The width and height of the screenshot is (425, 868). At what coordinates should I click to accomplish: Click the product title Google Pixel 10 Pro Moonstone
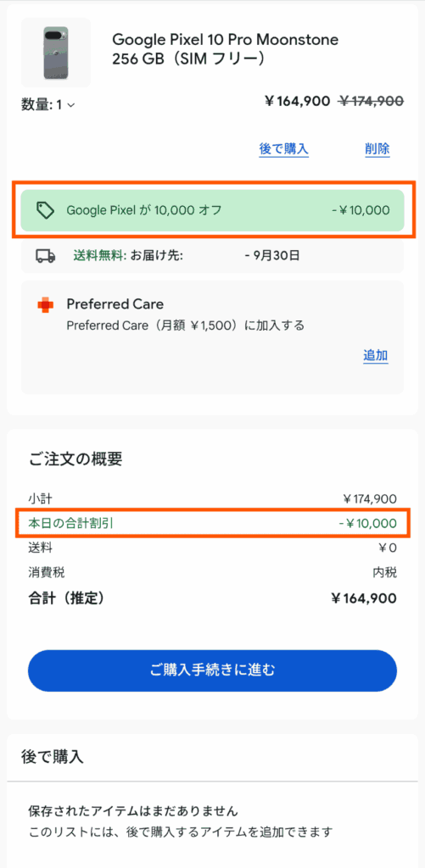(x=225, y=40)
